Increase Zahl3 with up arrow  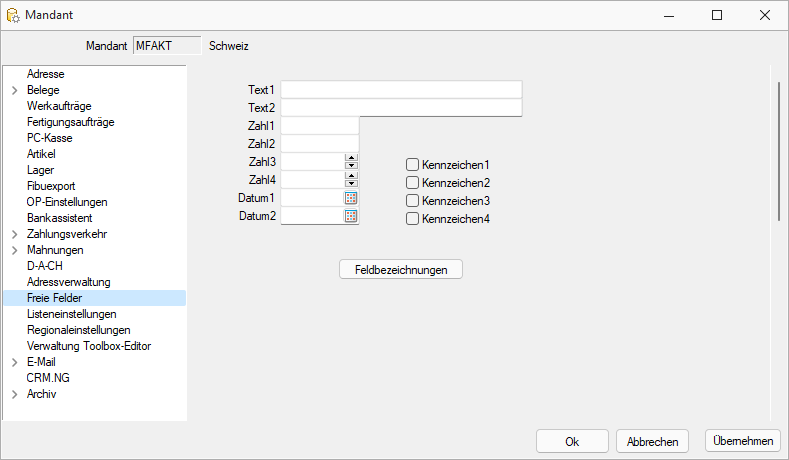click(351, 158)
